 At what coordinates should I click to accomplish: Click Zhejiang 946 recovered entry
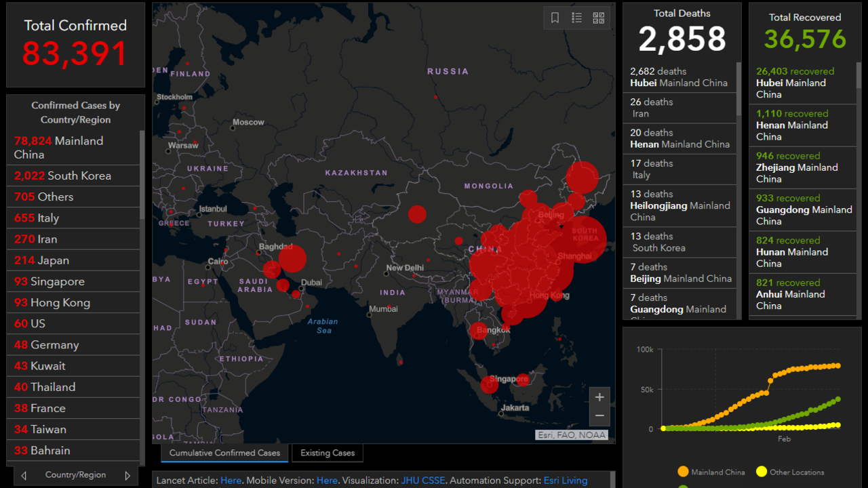coord(803,167)
